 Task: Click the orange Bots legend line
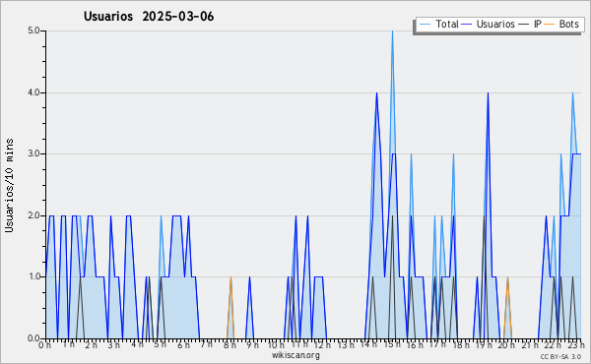(x=550, y=25)
